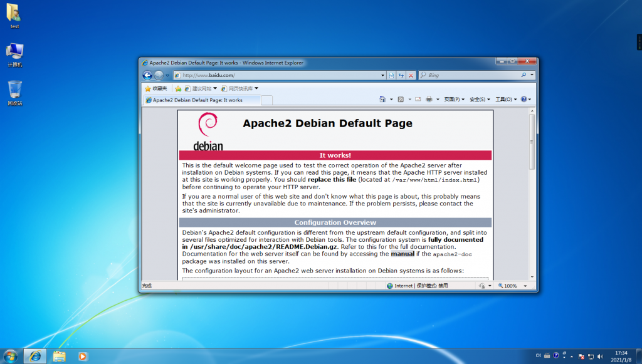
Task: Expand the address bar history dropdown
Action: tap(383, 75)
